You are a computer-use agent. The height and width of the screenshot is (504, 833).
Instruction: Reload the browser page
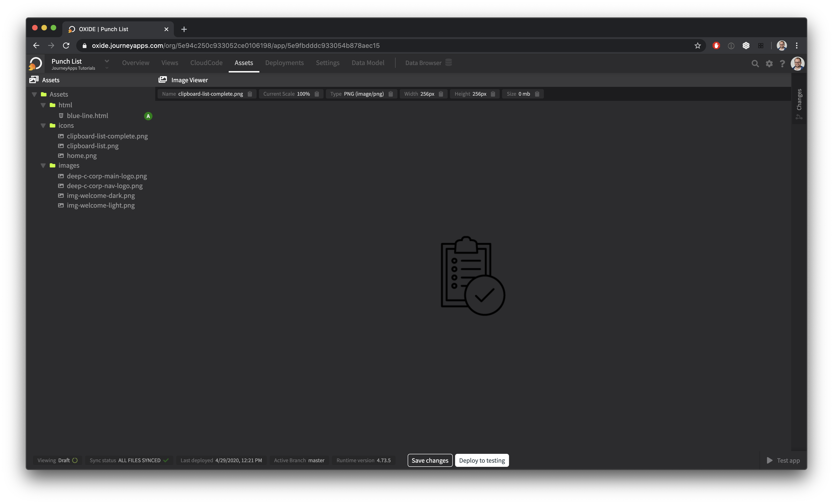click(x=66, y=46)
